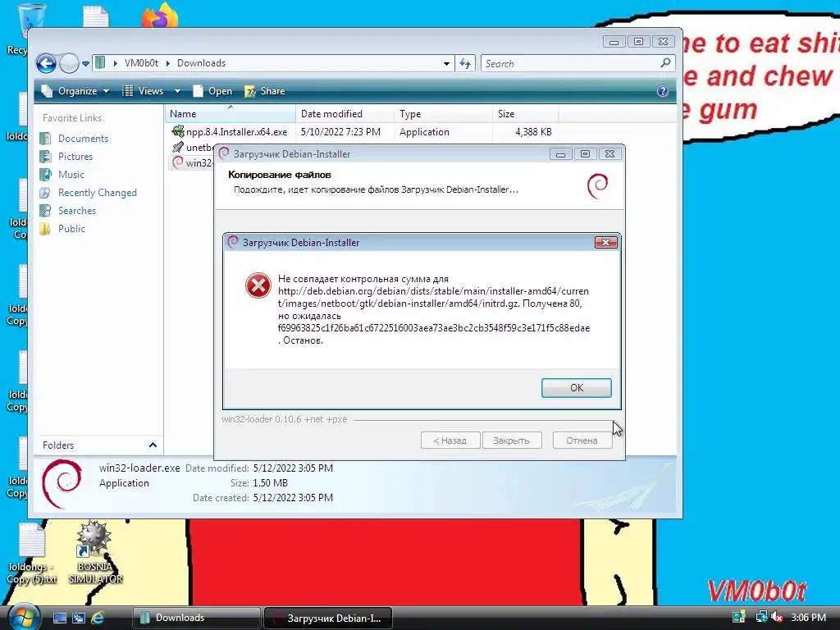Screen dimensions: 840x630
Task: Click the Debian swirl logo in installer header
Action: click(597, 186)
